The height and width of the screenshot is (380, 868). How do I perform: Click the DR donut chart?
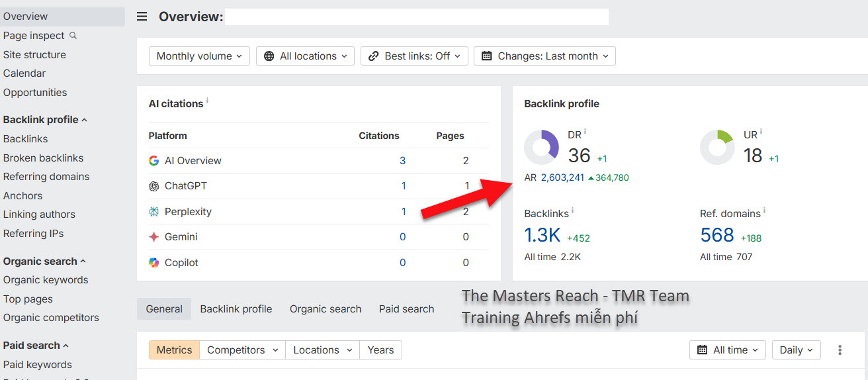(542, 147)
